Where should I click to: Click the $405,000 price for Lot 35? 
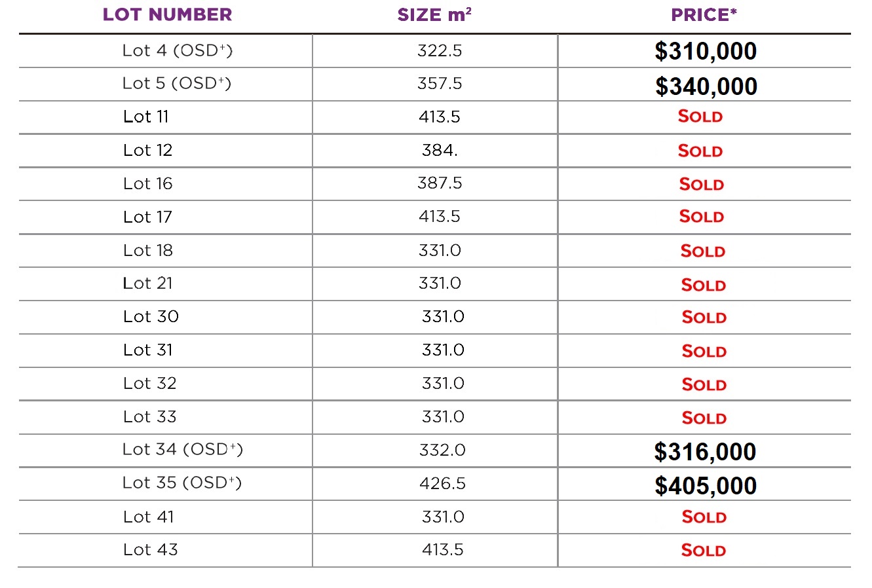point(706,486)
